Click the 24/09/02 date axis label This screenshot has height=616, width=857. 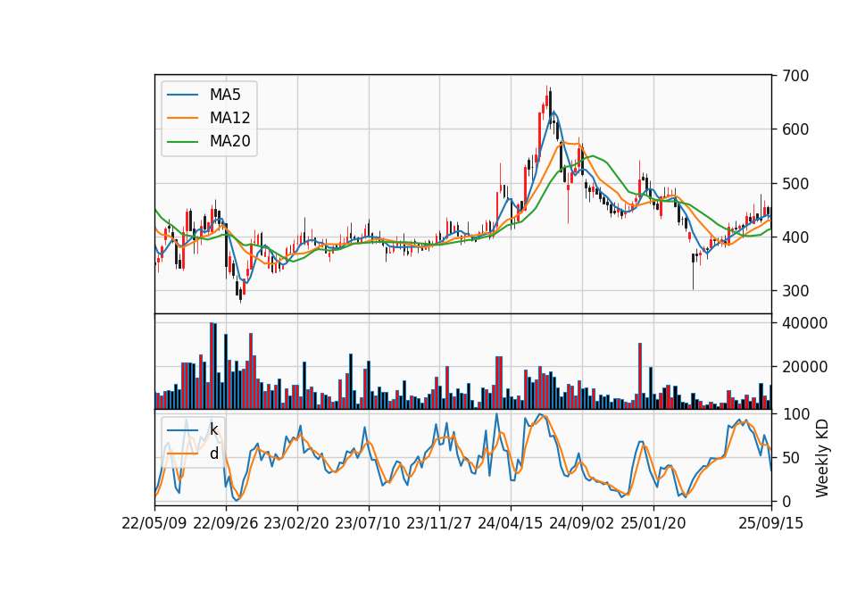coord(581,523)
